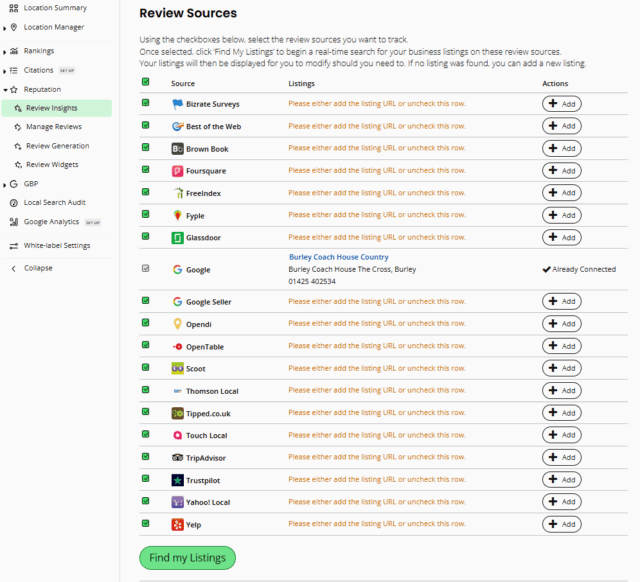Click the Foursquare source icon
The width and height of the screenshot is (640, 582).
[177, 171]
